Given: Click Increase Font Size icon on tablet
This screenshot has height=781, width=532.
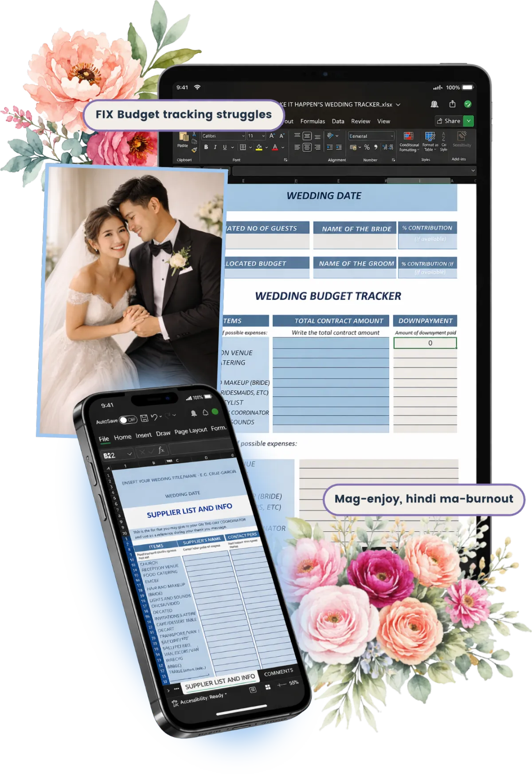Looking at the screenshot, I should [x=272, y=136].
